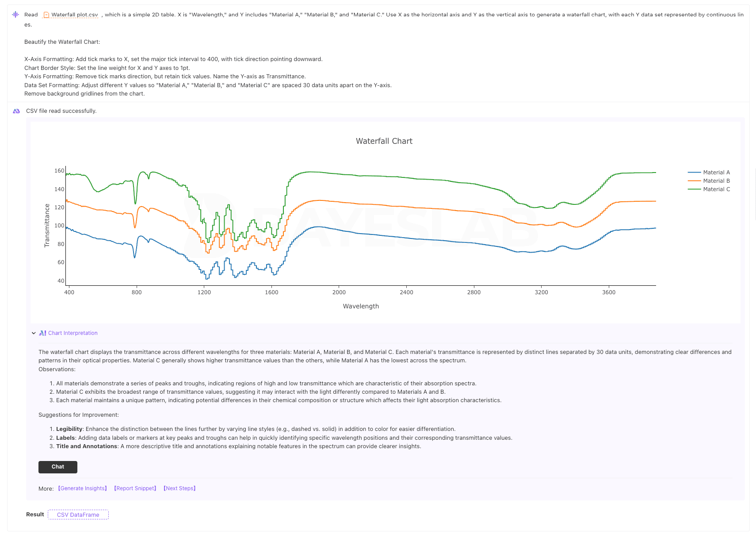Image resolution: width=756 pixels, height=534 pixels.
Task: Open Next Steps link
Action: 179,488
